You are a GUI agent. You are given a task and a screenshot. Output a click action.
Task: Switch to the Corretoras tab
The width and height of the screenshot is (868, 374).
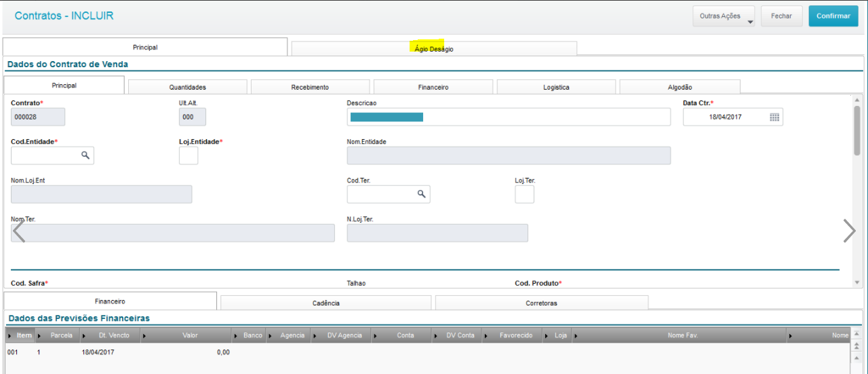click(x=541, y=303)
